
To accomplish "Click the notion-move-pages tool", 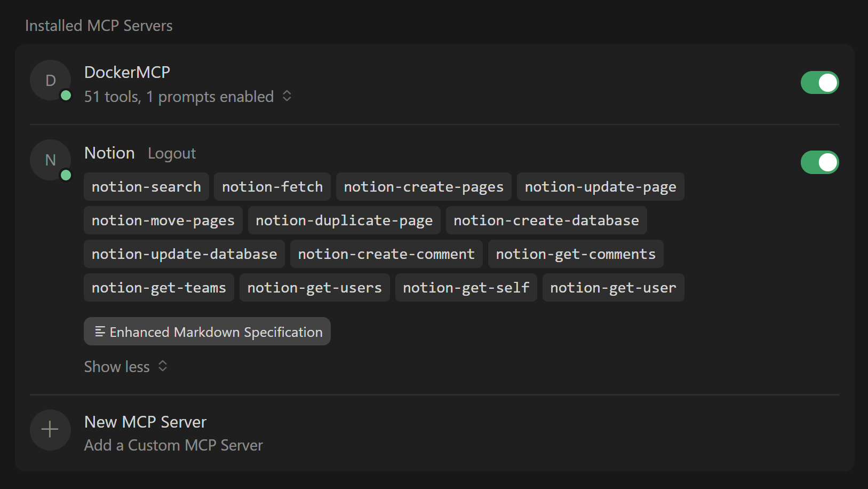I will [x=163, y=220].
